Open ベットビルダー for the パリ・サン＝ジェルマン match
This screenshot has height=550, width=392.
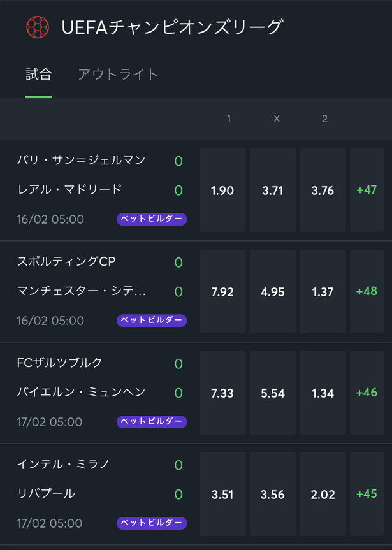click(x=152, y=219)
